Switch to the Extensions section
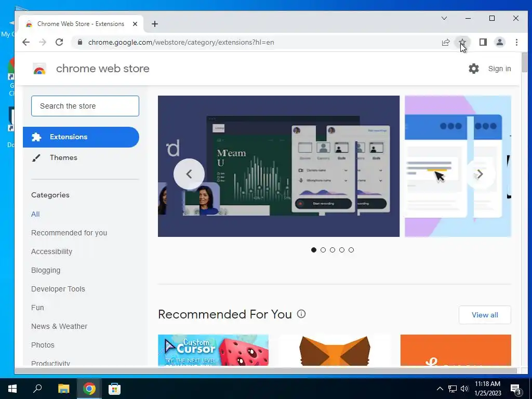Viewport: 532px width, 399px height. click(81, 137)
